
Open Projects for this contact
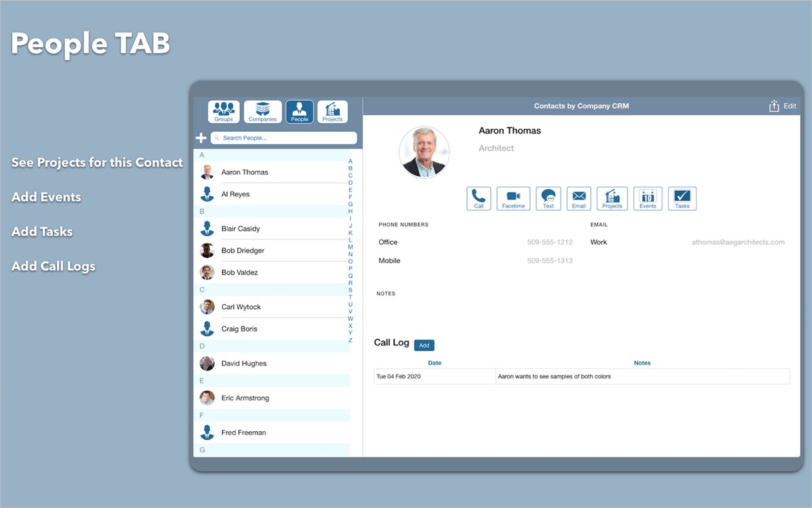click(x=611, y=199)
